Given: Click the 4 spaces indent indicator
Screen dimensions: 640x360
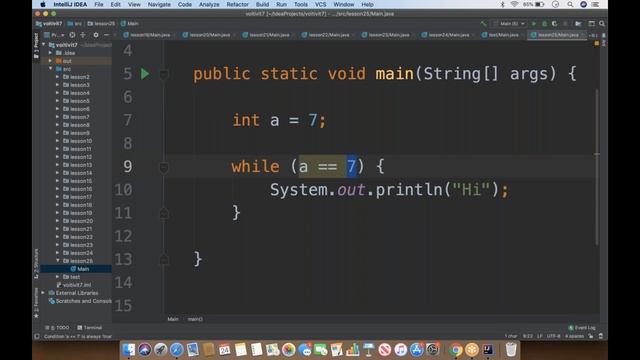Looking at the screenshot, I should (x=574, y=336).
